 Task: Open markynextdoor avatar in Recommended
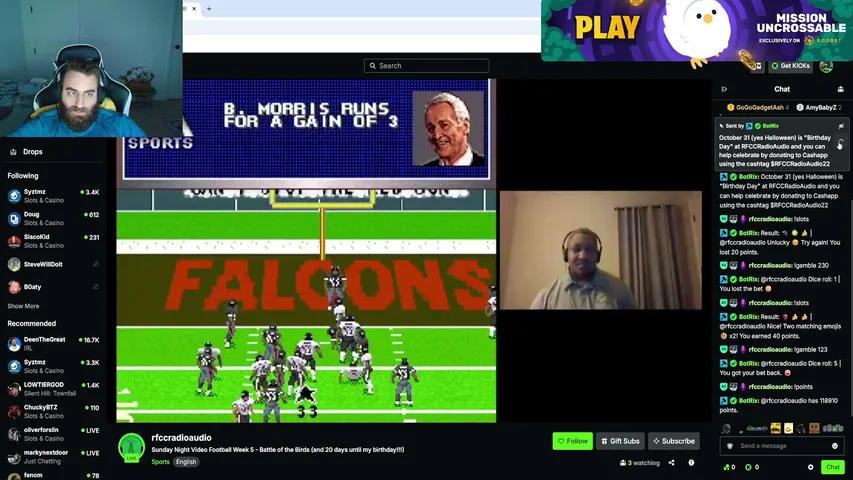click(x=14, y=457)
